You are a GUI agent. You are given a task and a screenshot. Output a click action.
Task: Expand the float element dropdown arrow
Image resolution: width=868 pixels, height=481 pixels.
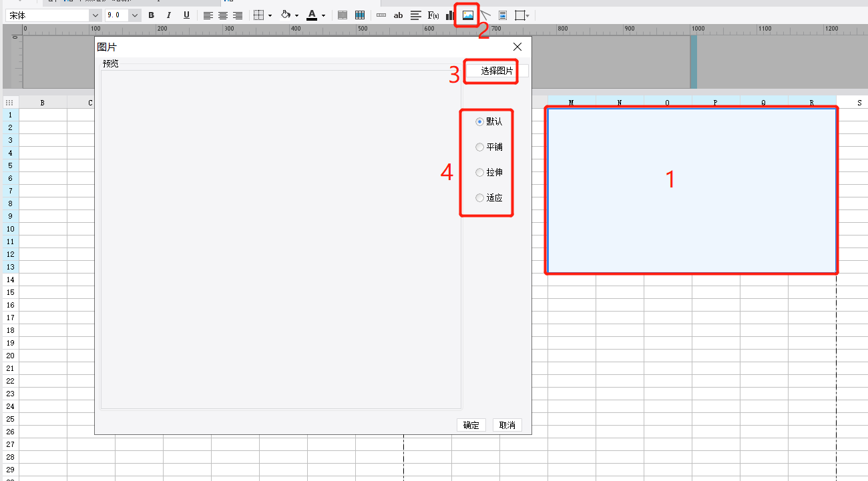click(528, 15)
